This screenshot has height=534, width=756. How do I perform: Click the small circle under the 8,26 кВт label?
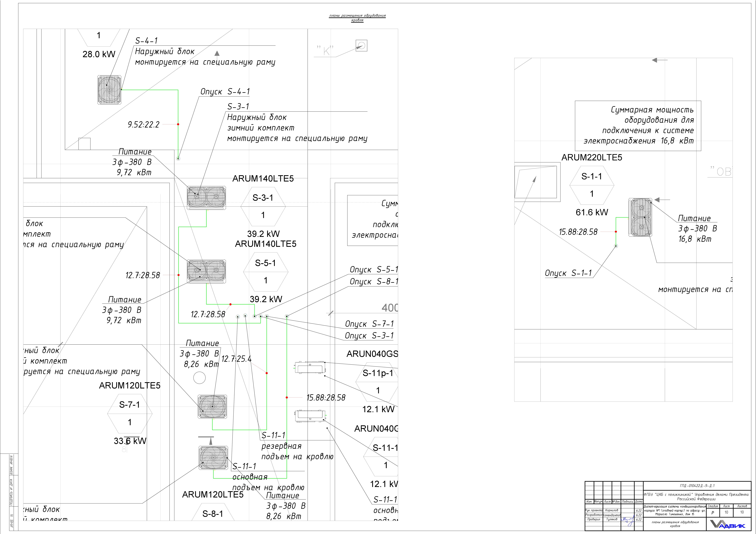click(200, 378)
